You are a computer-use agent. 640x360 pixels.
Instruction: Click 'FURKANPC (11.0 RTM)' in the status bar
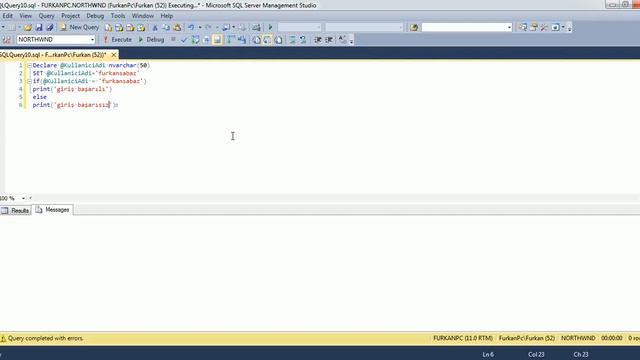coord(463,338)
